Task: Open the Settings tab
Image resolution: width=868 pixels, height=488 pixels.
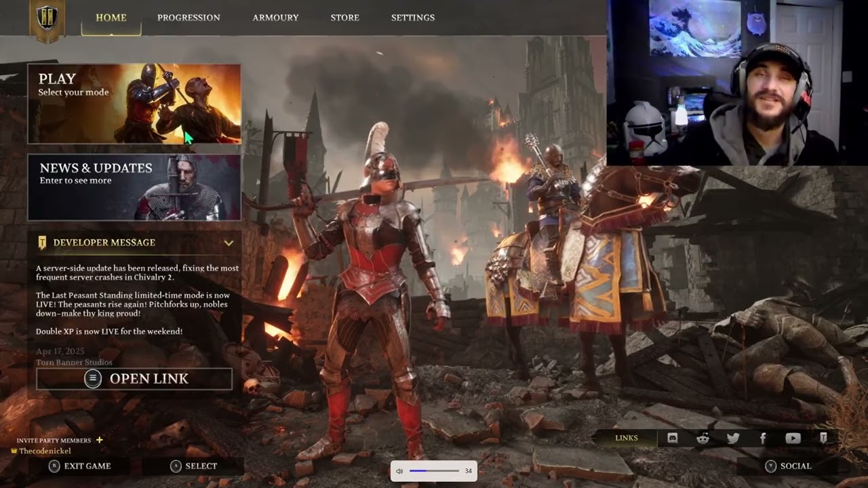Action: point(413,18)
